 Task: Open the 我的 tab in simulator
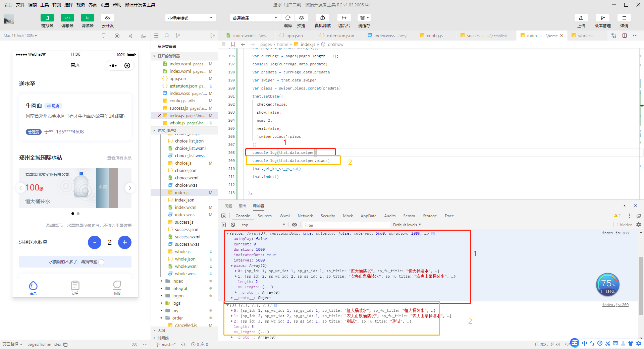click(x=117, y=288)
